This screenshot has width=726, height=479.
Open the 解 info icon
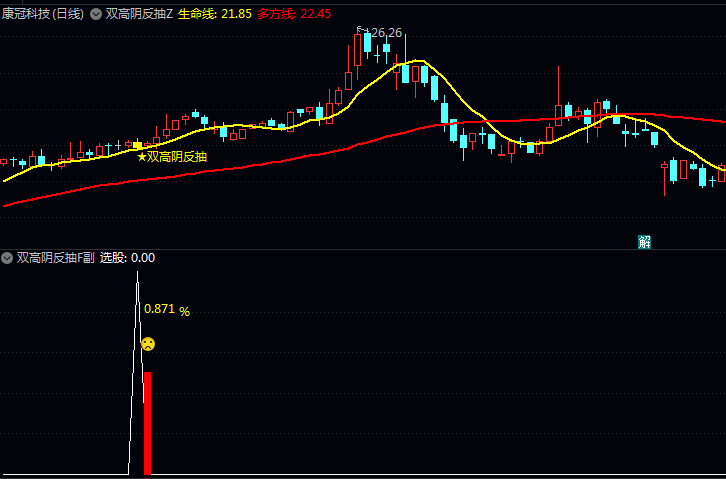click(645, 242)
